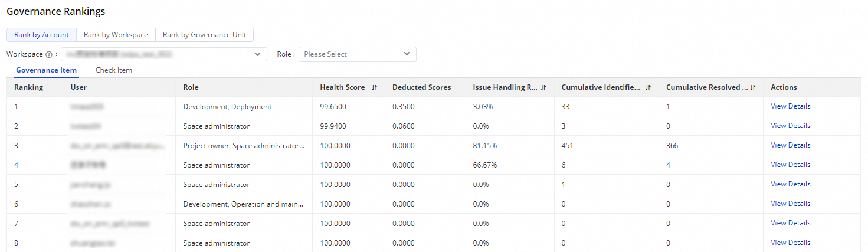The width and height of the screenshot is (868, 252).
Task: Switch to Rank by Account tab
Action: coord(41,35)
